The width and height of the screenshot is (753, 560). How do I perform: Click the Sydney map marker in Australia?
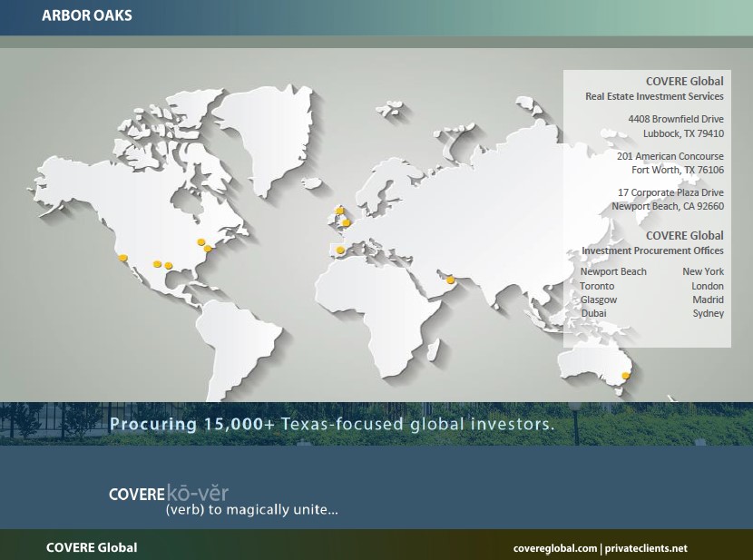[x=625, y=375]
